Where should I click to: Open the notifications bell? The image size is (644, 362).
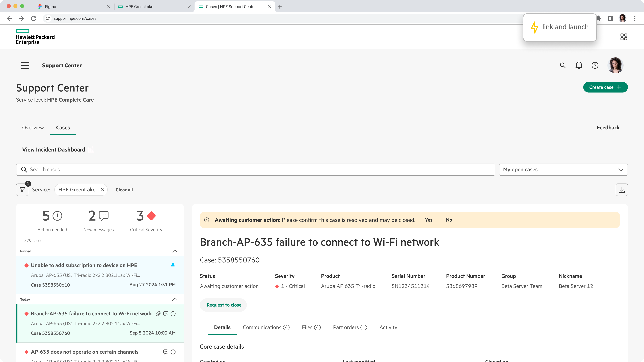click(579, 66)
